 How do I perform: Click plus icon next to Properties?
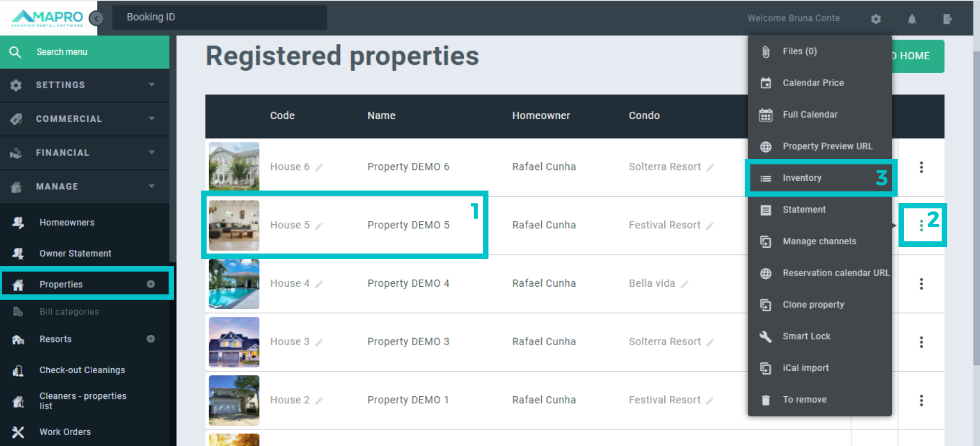pos(151,284)
